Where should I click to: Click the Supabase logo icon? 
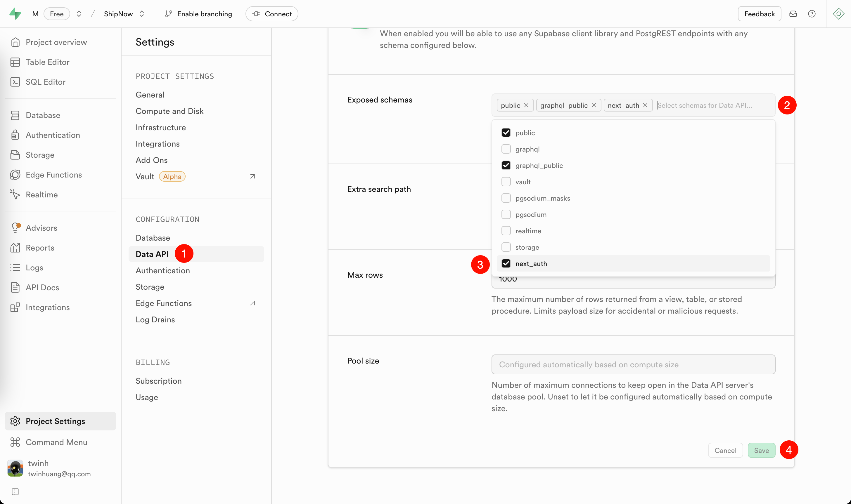15,14
